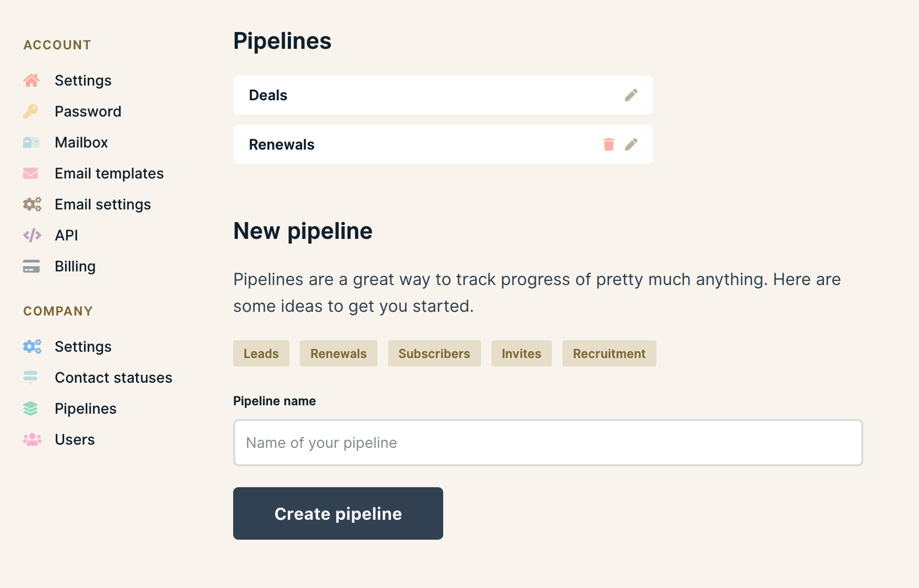
Task: Click the Email settings gear icon
Action: pyautogui.click(x=32, y=204)
